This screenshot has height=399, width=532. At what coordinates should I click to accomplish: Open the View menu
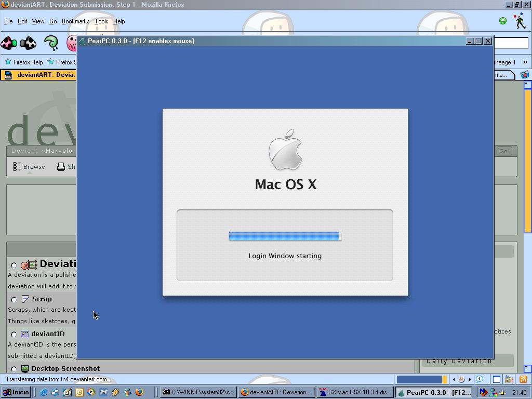pyautogui.click(x=38, y=21)
